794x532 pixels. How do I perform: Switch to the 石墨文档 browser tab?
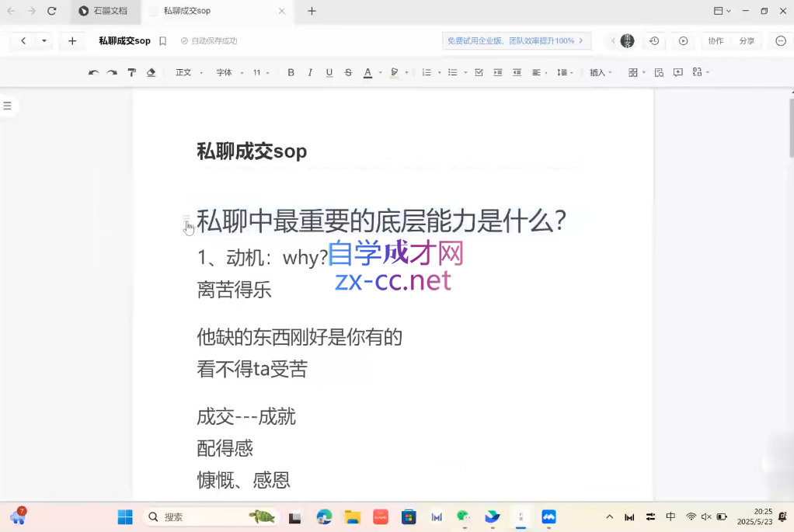click(104, 11)
